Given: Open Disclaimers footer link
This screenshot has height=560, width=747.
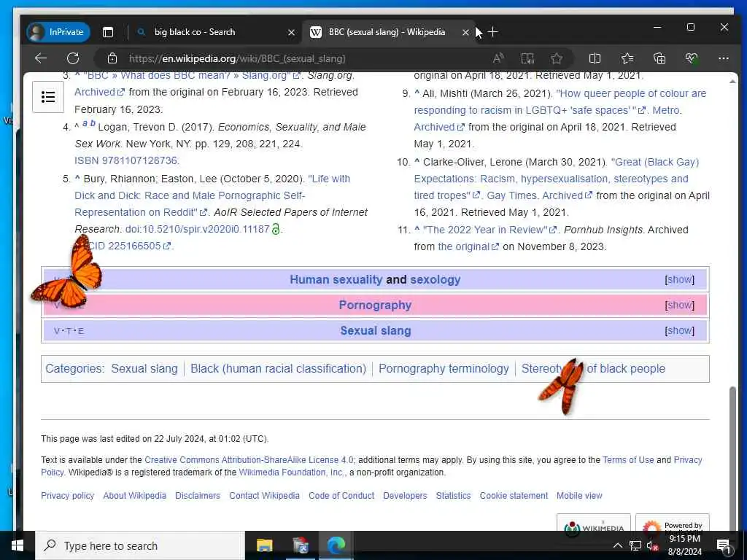Looking at the screenshot, I should click(x=198, y=496).
